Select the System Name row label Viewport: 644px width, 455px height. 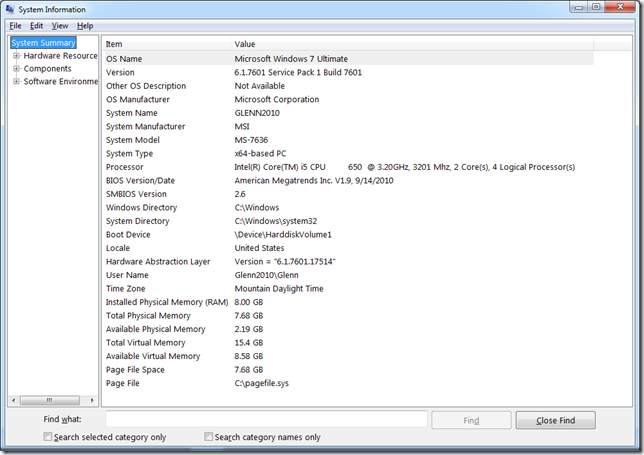click(131, 113)
